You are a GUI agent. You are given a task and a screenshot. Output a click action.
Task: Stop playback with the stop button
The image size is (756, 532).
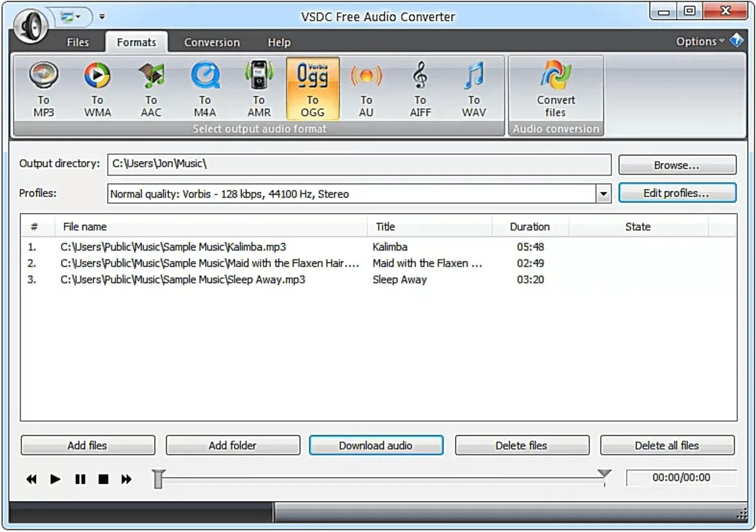tap(103, 479)
